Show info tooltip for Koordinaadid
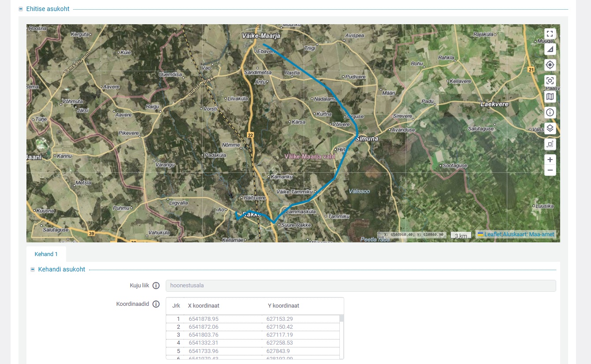 pos(156,304)
